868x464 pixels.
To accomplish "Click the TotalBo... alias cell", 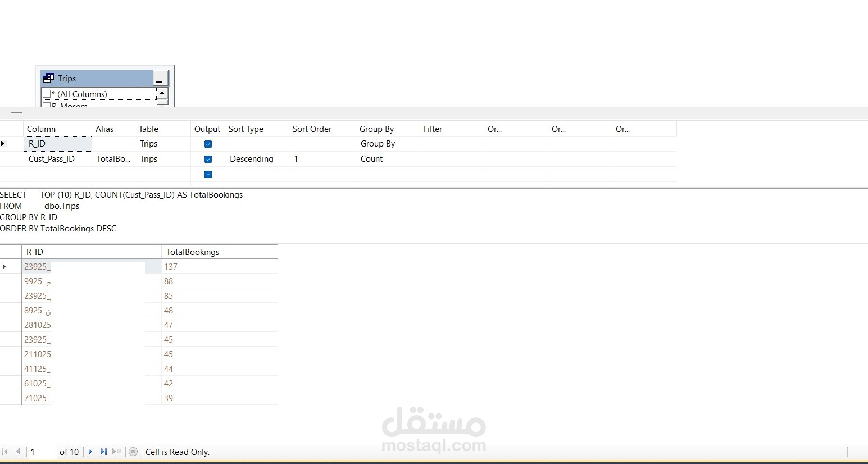I will click(x=113, y=159).
